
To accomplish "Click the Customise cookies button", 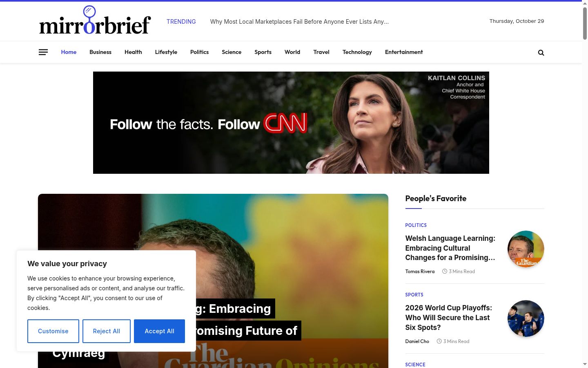I will (53, 331).
